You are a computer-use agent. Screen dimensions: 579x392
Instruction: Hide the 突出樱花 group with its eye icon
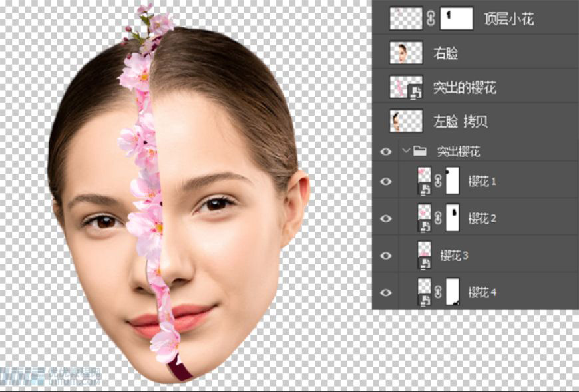click(x=385, y=152)
